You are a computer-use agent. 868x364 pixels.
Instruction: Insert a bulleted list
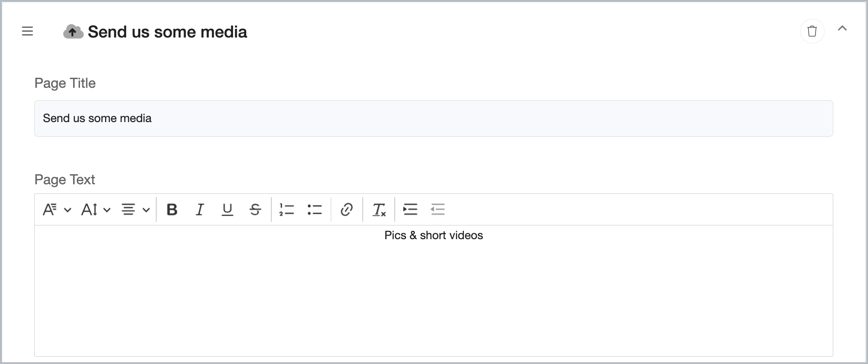point(314,210)
